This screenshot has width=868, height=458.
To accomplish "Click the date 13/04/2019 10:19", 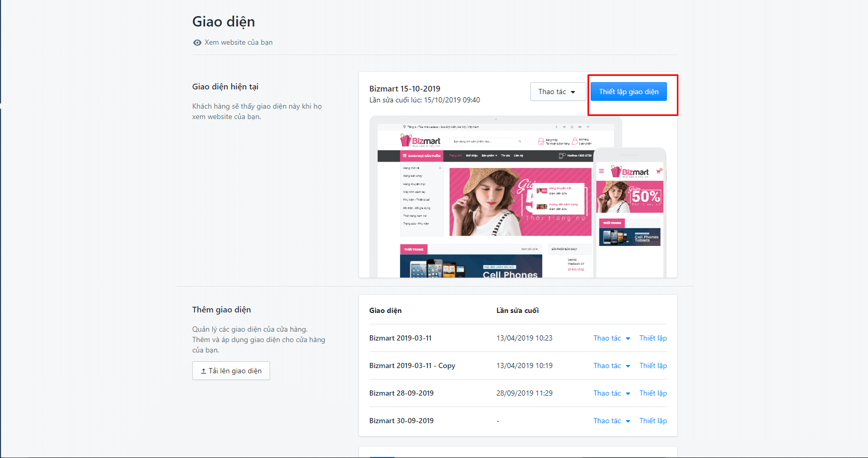I will tap(524, 365).
